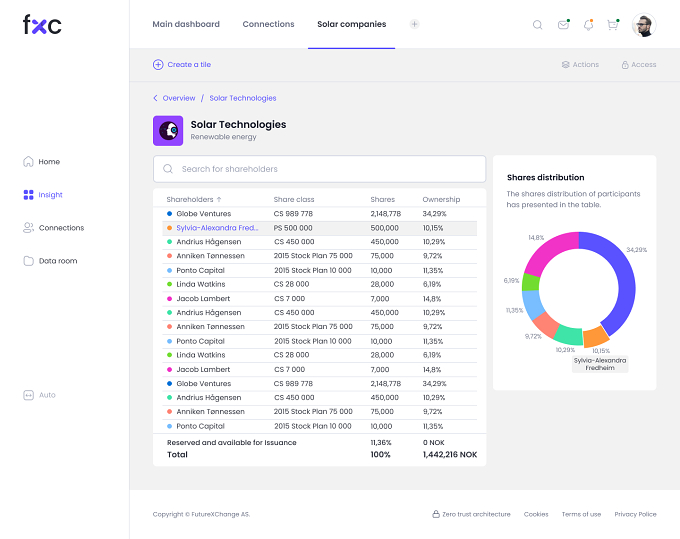Open the Actions menu
Viewport: 680px width, 539px height.
[x=580, y=65]
